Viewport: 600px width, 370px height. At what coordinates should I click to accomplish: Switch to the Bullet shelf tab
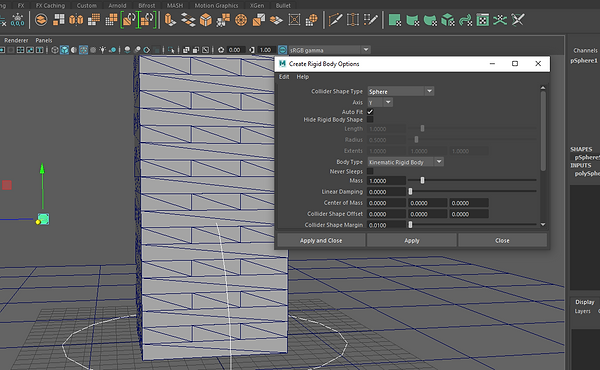283,5
